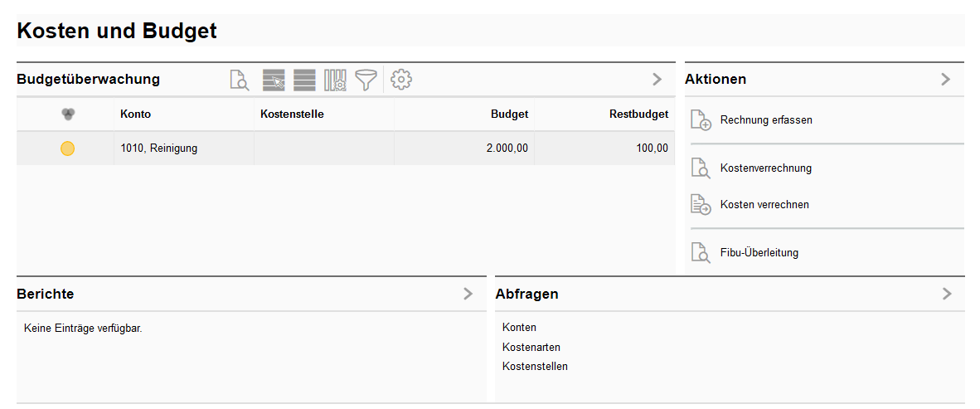The image size is (980, 409).
Task: Click the row selection mode icon
Action: click(x=274, y=80)
